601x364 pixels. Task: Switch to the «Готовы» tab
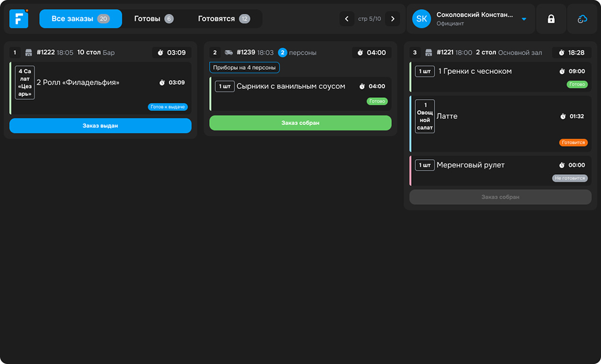pos(153,19)
